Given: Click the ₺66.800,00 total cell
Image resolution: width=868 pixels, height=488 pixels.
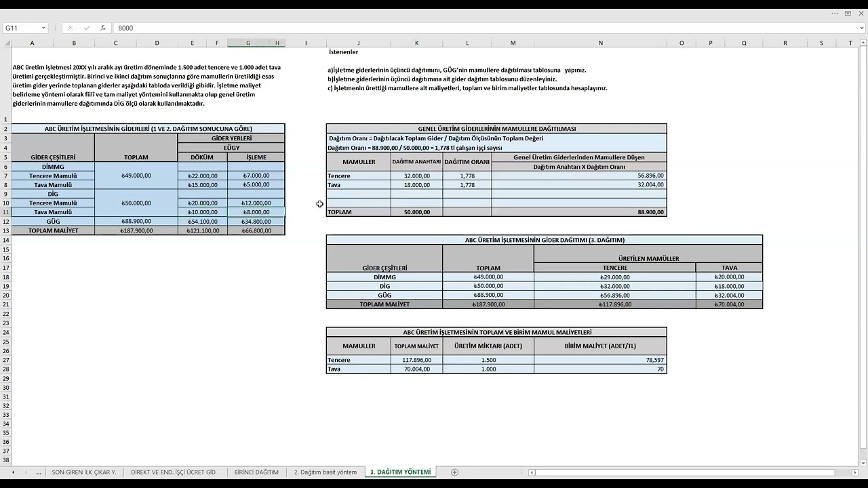Looking at the screenshot, I should tap(256, 230).
